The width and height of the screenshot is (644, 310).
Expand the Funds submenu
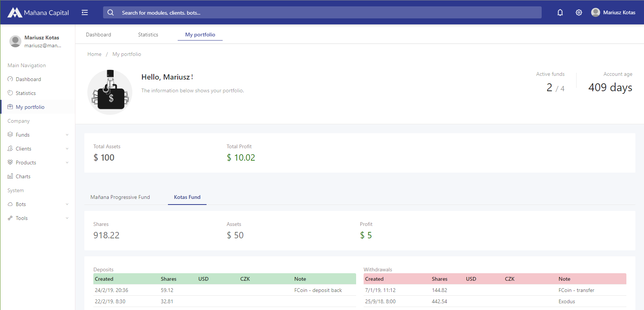(x=37, y=135)
